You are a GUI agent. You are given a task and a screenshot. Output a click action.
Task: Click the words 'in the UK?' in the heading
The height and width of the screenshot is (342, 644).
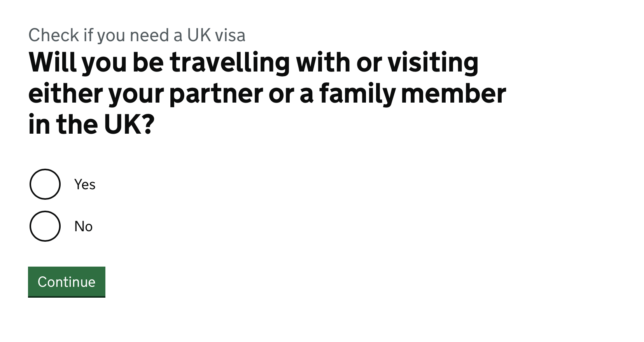(x=92, y=124)
